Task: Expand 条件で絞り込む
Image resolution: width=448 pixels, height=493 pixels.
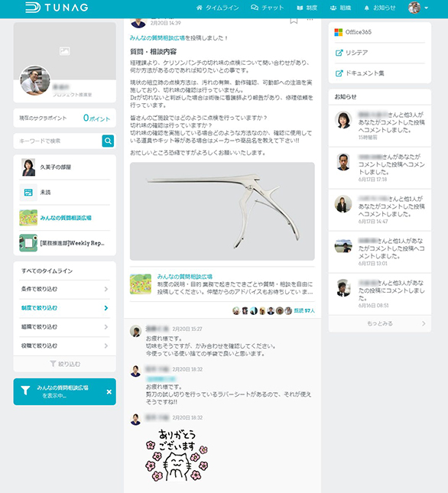Action: pos(65,289)
